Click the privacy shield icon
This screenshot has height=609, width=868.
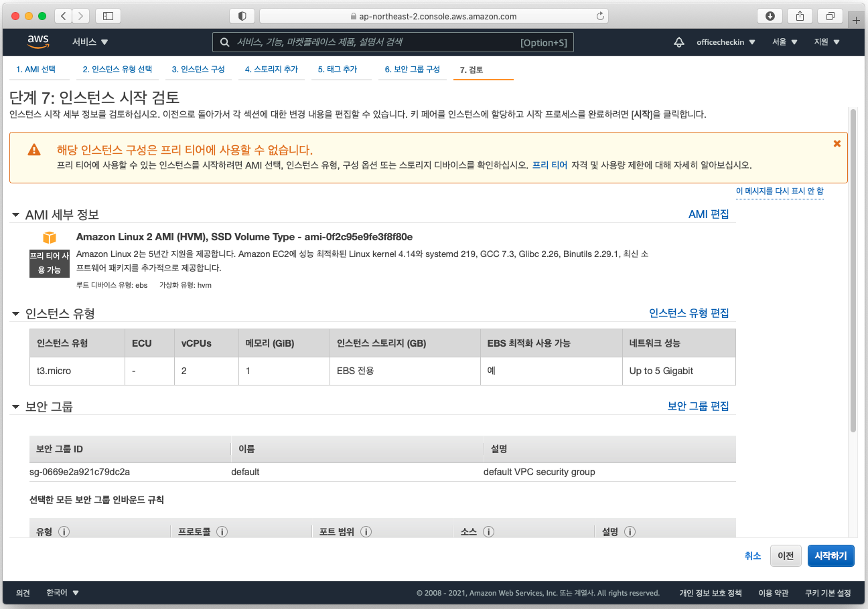click(x=242, y=16)
